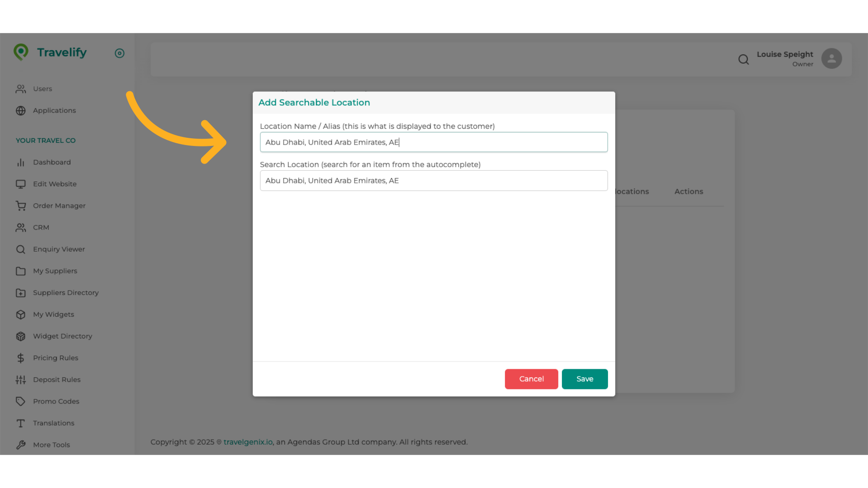Open the travelgenix.io link in the footer
The width and height of the screenshot is (868, 488).
pyautogui.click(x=247, y=442)
